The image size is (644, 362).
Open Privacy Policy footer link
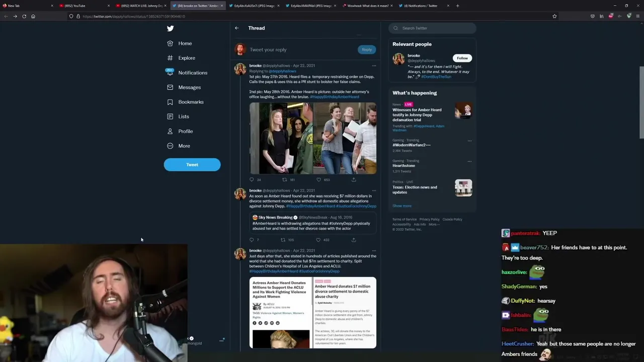click(429, 219)
